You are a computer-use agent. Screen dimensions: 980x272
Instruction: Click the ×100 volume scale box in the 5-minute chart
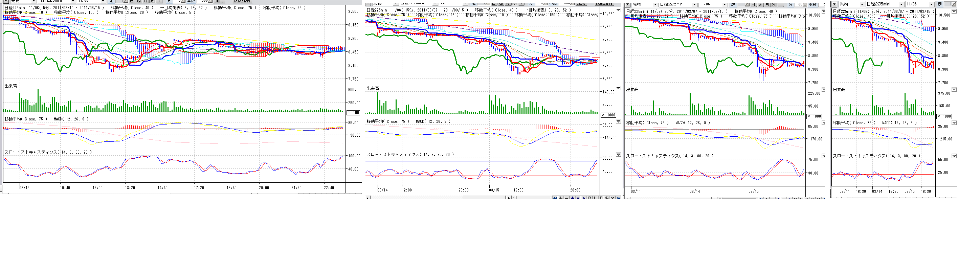pyautogui.click(x=353, y=113)
